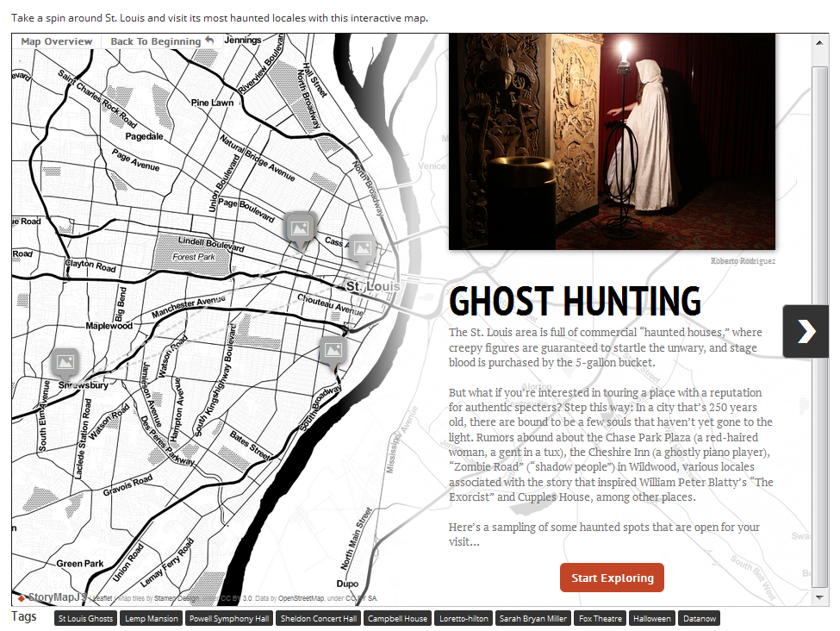Click the St. Louis city label

(x=373, y=285)
